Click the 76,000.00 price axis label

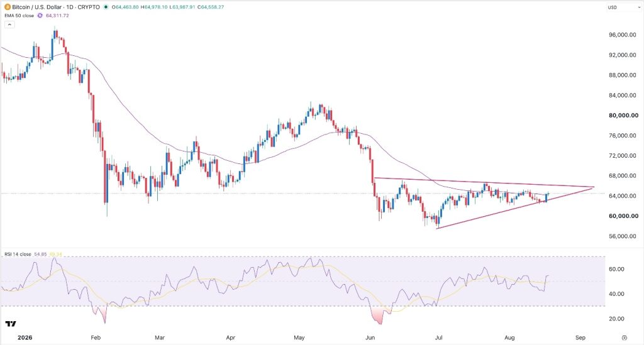point(622,135)
